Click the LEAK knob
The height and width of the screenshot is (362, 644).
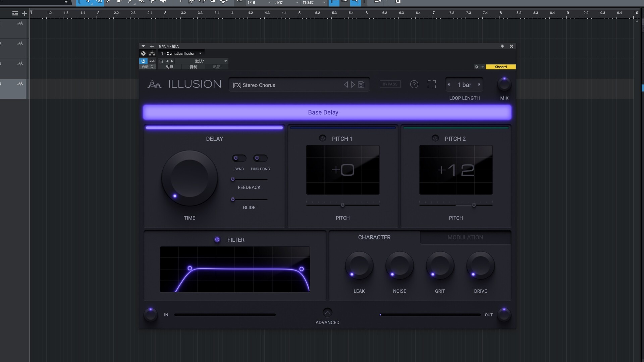click(359, 266)
